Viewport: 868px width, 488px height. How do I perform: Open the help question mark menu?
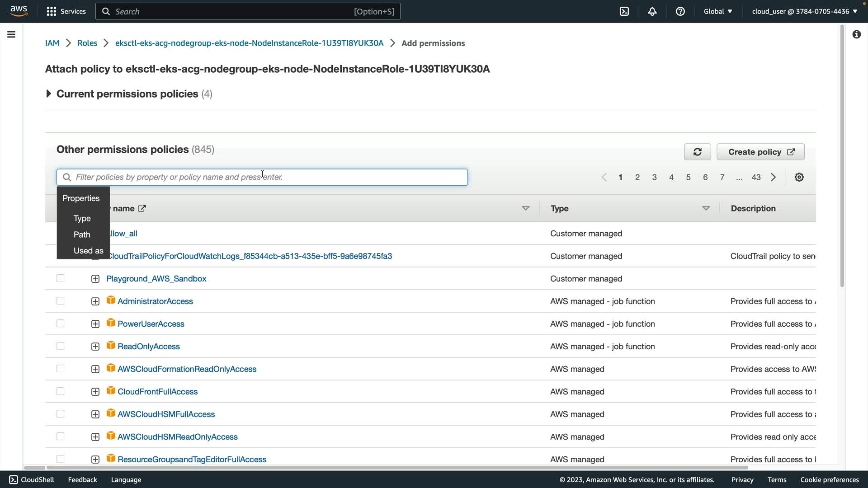pyautogui.click(x=680, y=11)
